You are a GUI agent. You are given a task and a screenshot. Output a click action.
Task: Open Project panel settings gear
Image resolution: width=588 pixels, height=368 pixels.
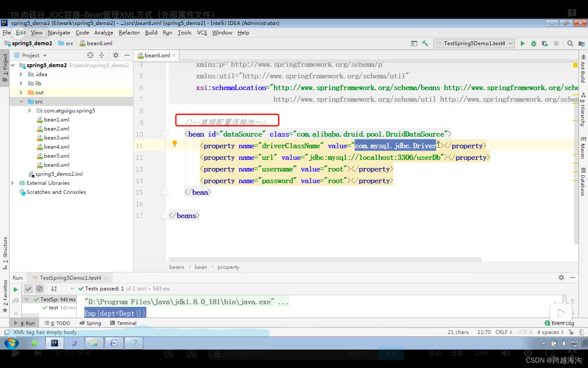(116, 55)
